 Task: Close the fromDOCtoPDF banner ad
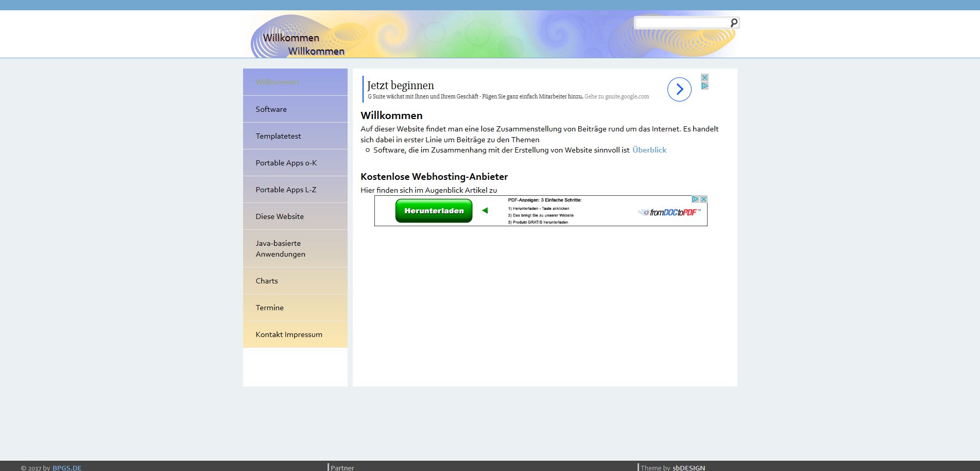pyautogui.click(x=703, y=199)
